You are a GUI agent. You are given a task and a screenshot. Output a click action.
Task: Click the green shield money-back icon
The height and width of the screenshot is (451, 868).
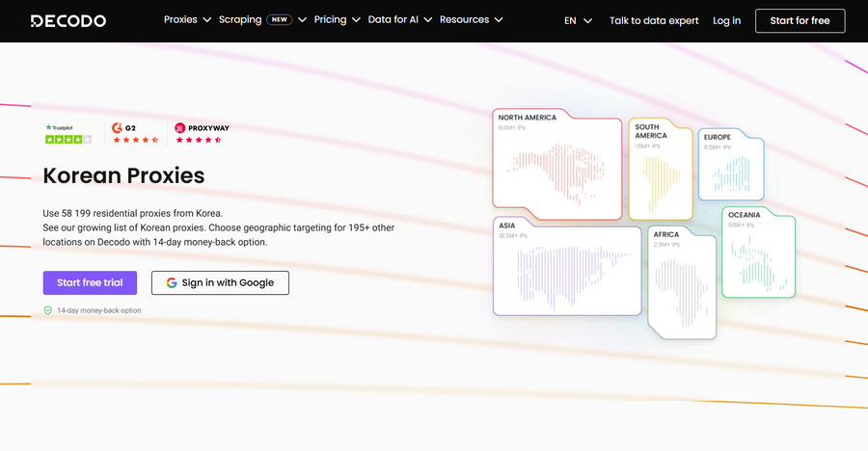point(48,310)
